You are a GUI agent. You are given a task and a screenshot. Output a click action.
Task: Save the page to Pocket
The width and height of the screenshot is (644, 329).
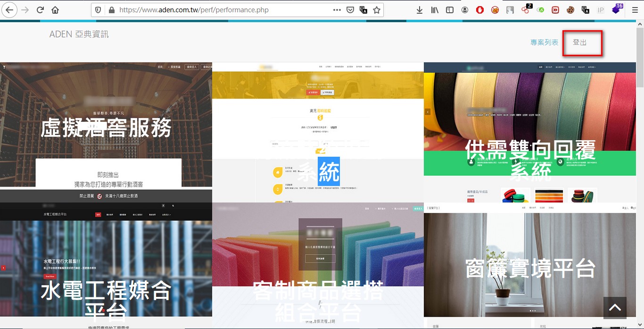pyautogui.click(x=350, y=10)
